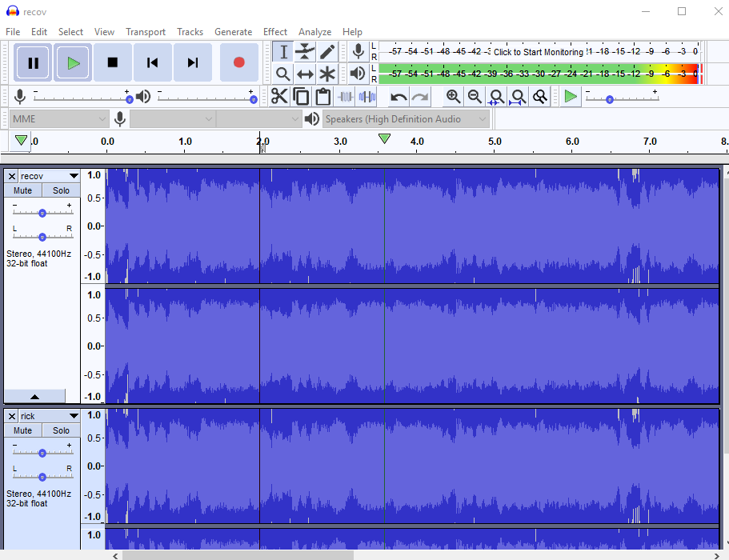Screen dimensions: 729x560
Task: Adjust the rick track gain slider
Action: (42, 453)
